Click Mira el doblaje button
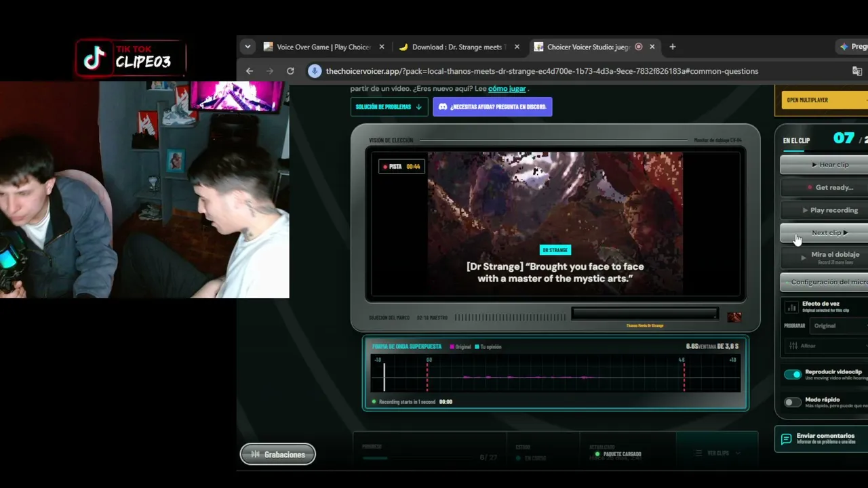 (x=824, y=257)
